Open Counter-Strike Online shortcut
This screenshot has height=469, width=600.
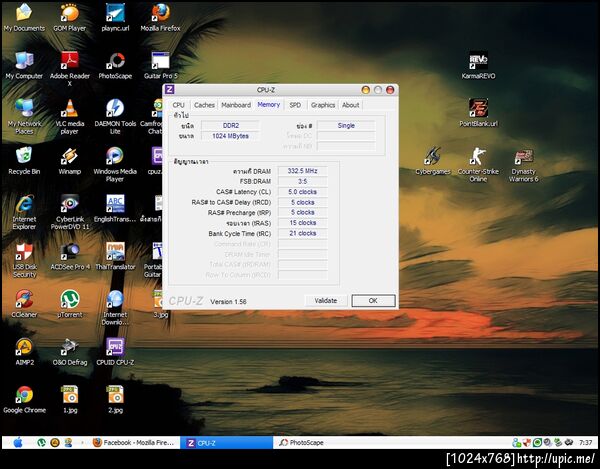tap(478, 164)
